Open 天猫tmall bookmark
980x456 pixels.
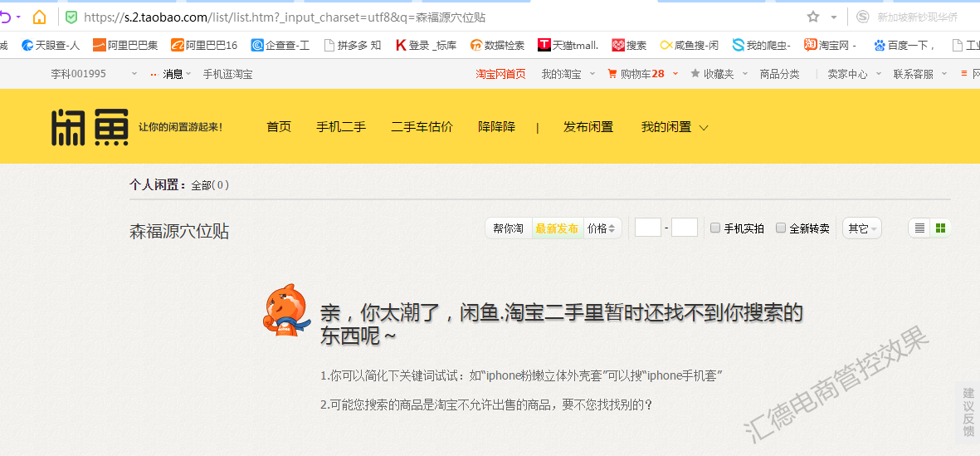(x=568, y=45)
